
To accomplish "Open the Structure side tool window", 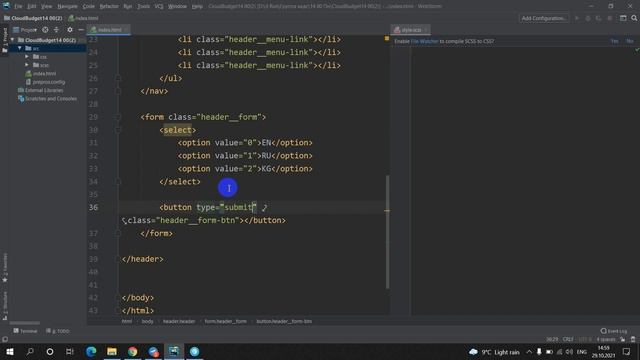I will (x=5, y=305).
